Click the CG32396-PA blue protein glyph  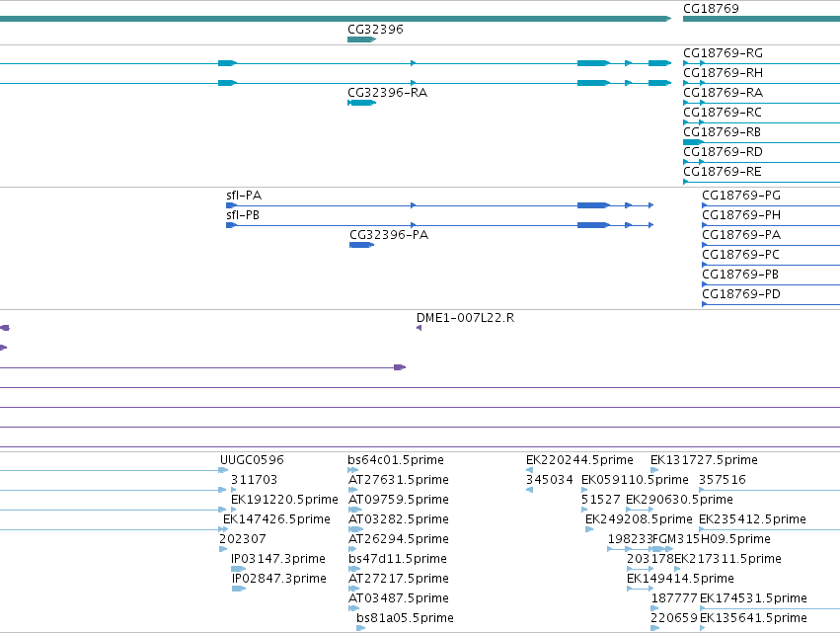coord(361,246)
